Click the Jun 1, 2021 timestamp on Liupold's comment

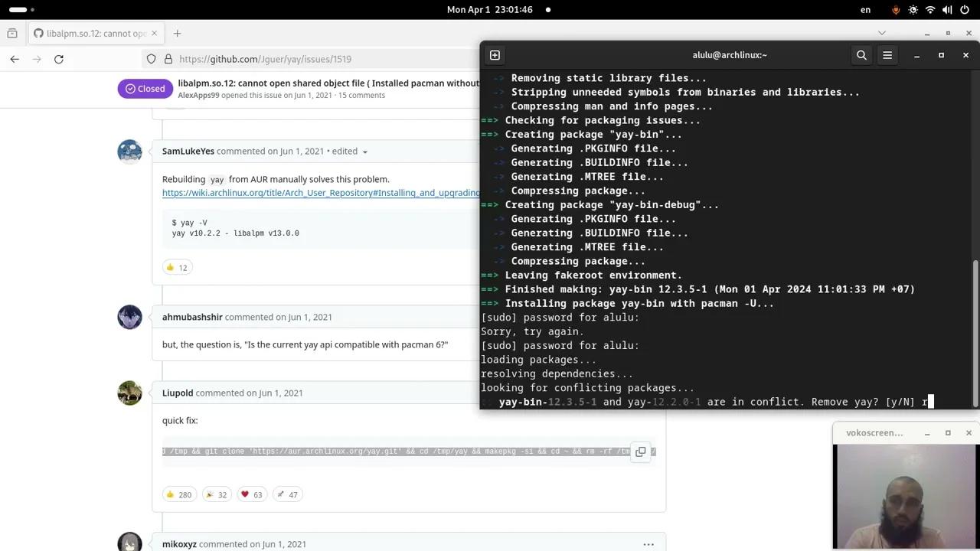283,393
